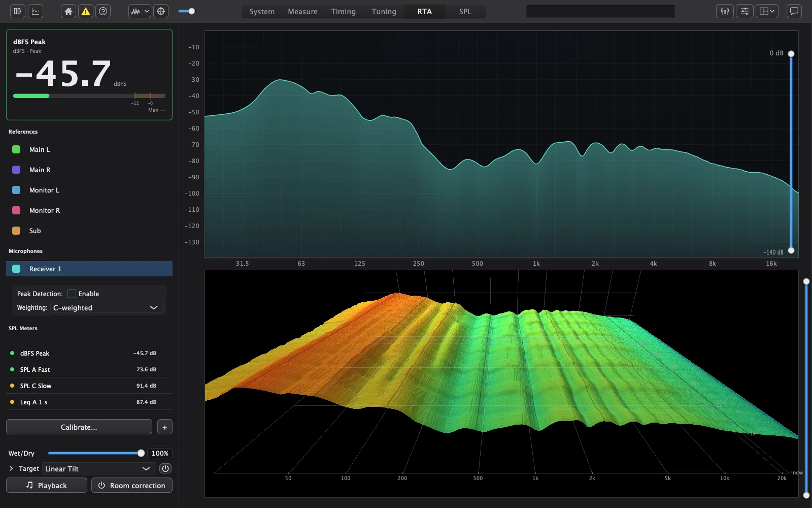
Task: Select the Receiver 1 microphone row
Action: click(x=89, y=269)
